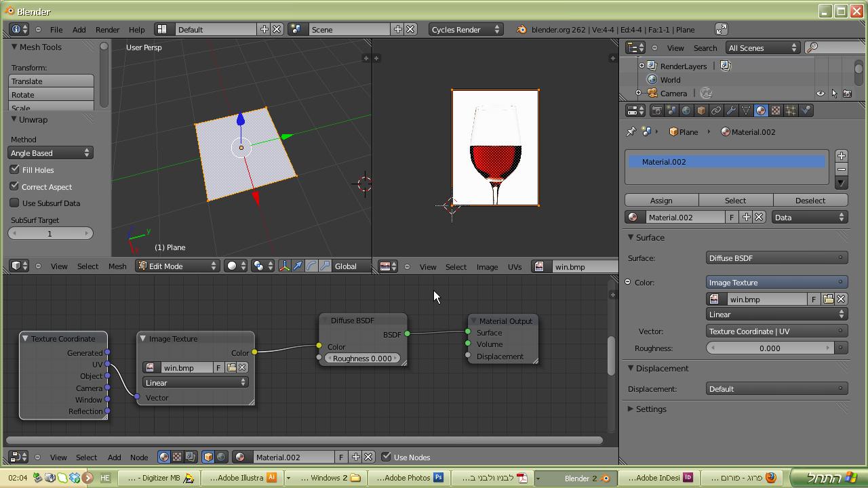Open the Object properties cube icon
Screen dimensions: 868x488
[x=701, y=110]
